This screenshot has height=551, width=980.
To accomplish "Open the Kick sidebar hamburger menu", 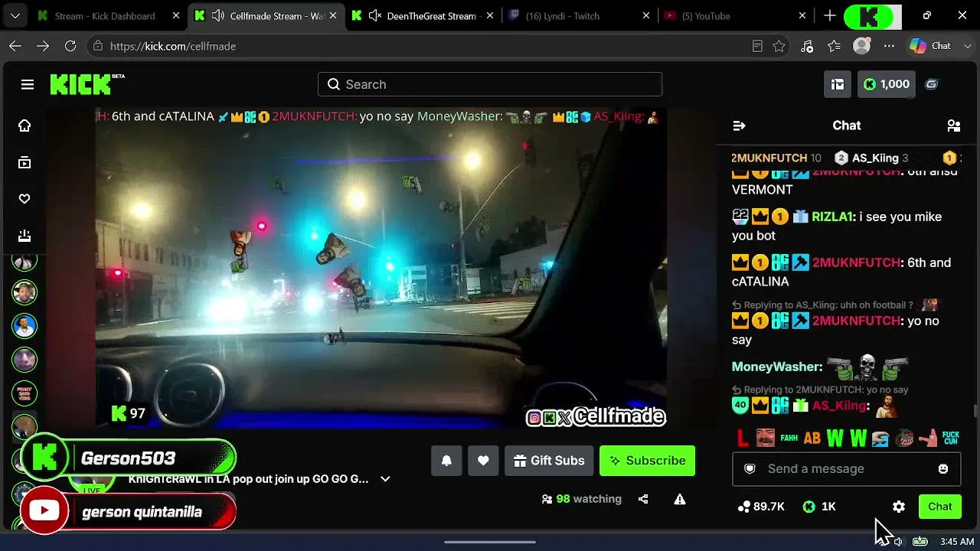I will (x=28, y=84).
